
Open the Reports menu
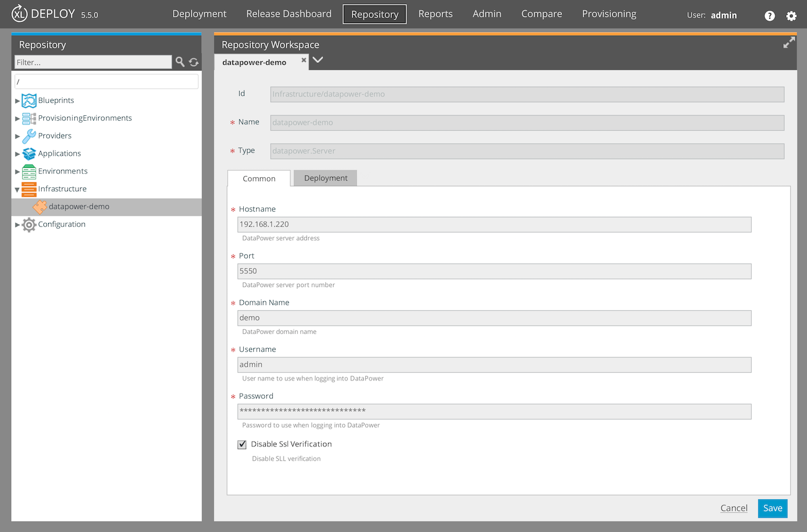tap(435, 14)
